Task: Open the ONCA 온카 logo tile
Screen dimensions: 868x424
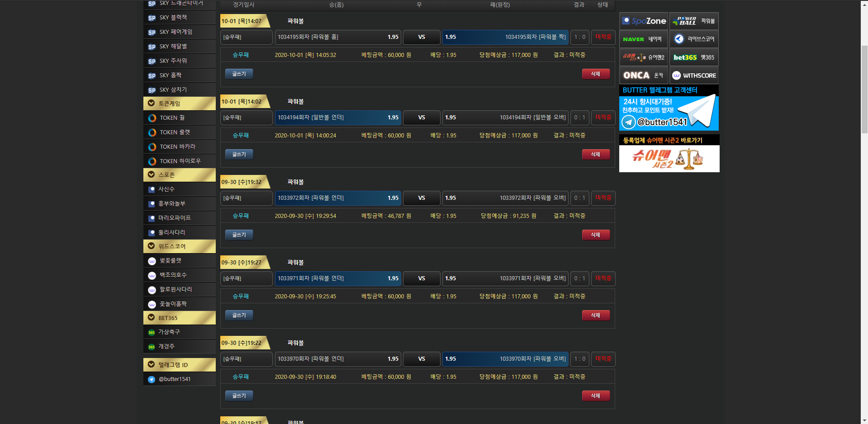Action: point(643,75)
